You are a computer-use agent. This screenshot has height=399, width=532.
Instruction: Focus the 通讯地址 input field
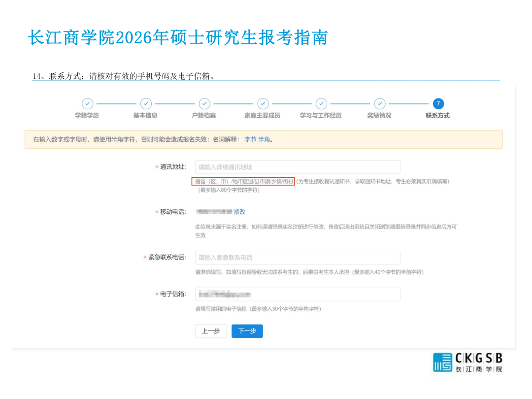(x=298, y=167)
